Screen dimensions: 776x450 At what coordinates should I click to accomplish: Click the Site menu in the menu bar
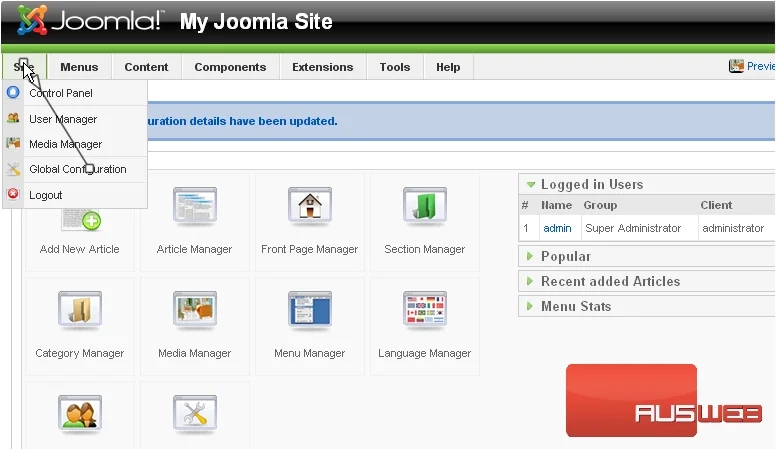point(24,67)
